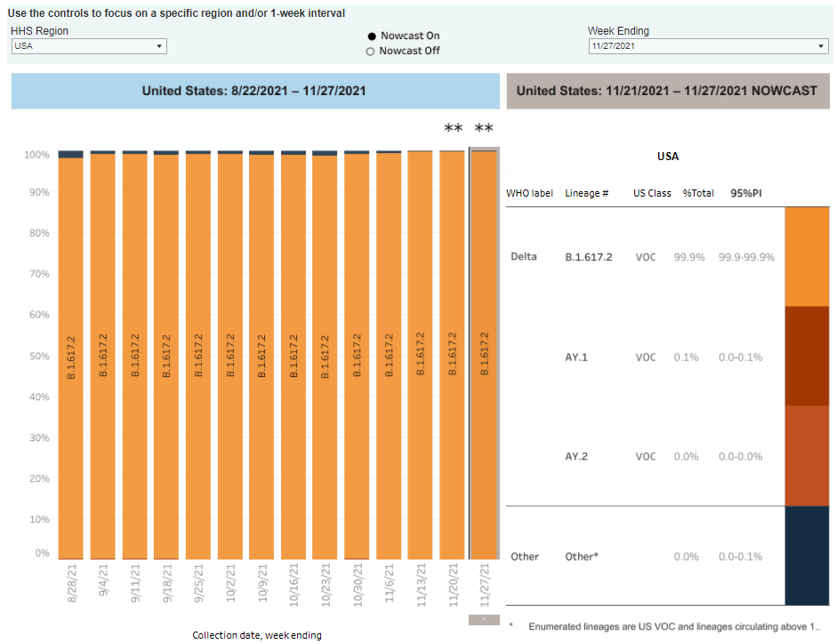The height and width of the screenshot is (644, 836).
Task: Click the AY.1 lineage row label
Action: point(576,357)
